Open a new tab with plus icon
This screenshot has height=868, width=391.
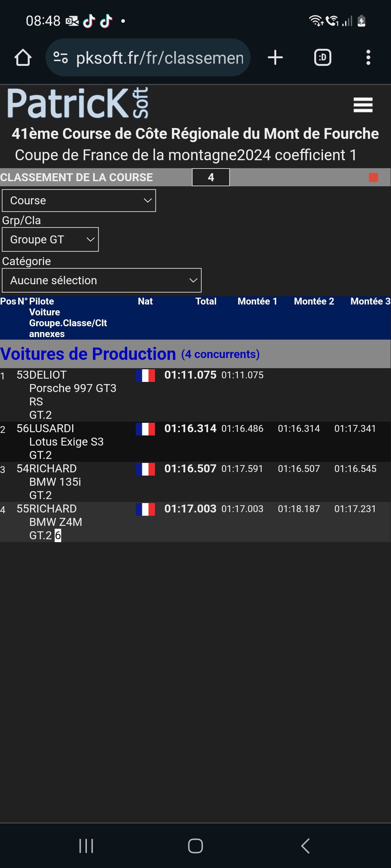pos(275,58)
